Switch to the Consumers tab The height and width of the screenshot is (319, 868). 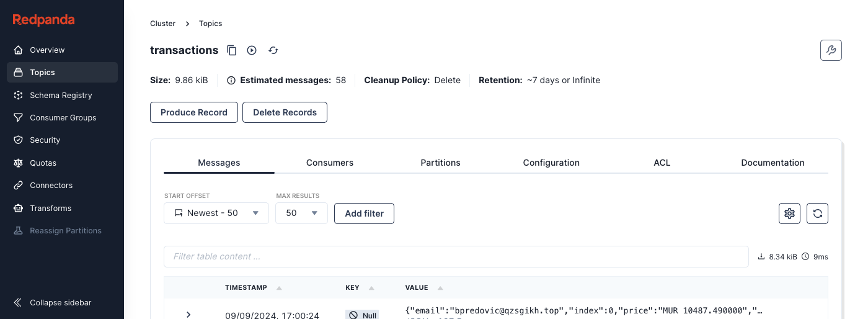tap(329, 163)
